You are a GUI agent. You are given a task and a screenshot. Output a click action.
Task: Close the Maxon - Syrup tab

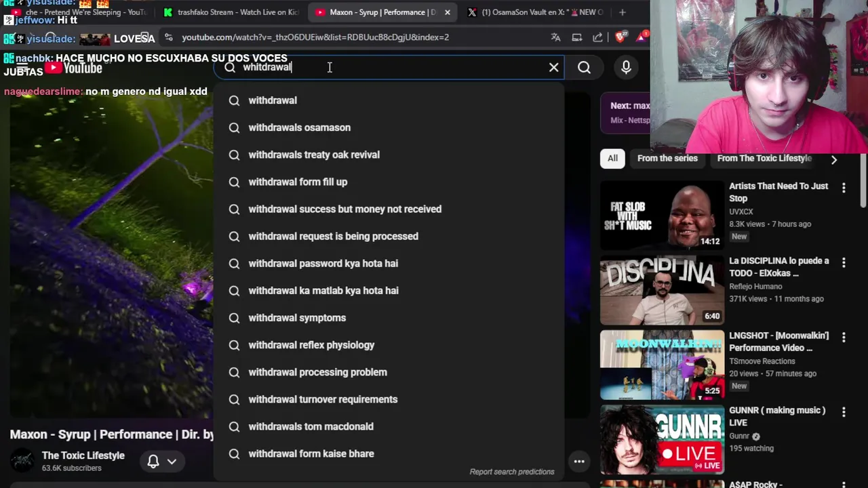(447, 12)
